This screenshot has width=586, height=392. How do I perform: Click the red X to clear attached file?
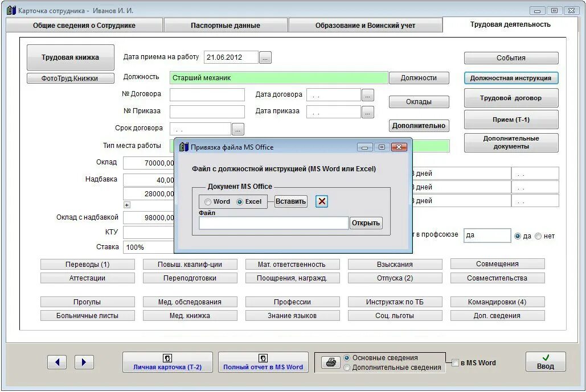322,201
